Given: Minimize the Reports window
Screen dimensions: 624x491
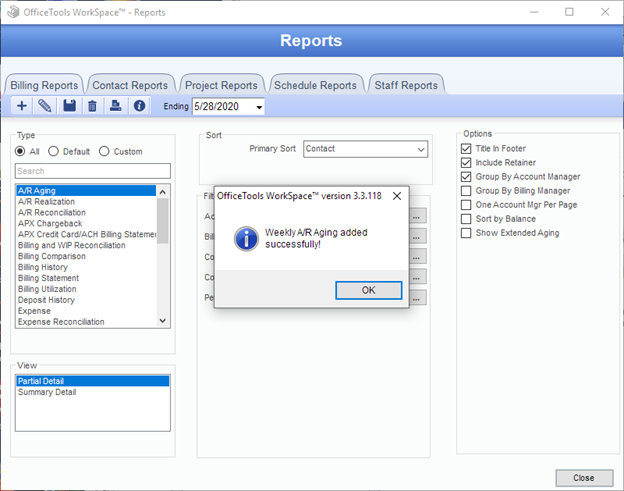Looking at the screenshot, I should tap(534, 12).
